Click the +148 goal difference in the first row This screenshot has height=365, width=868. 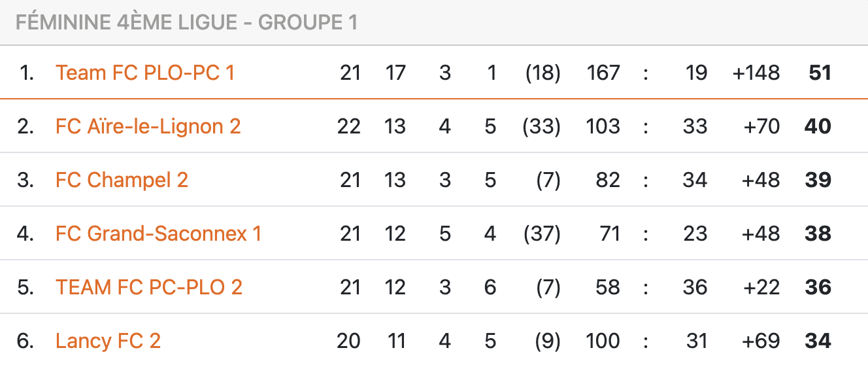pos(756,73)
